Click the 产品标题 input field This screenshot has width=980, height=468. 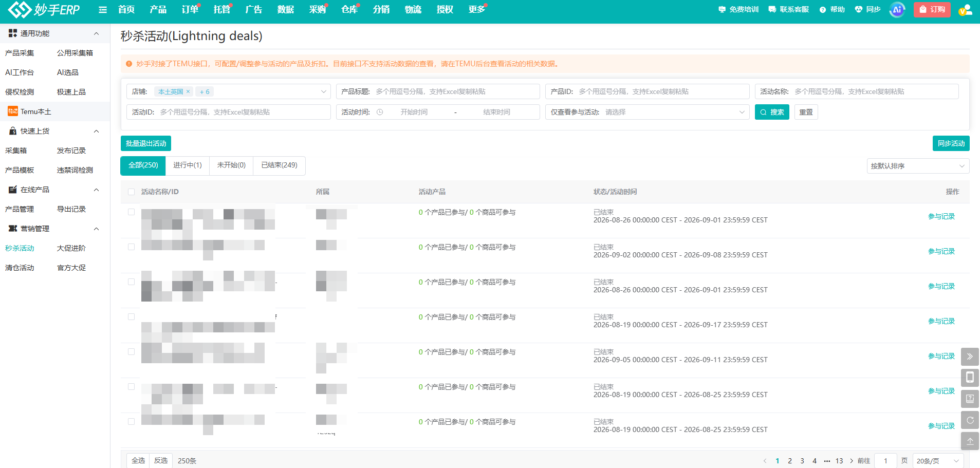coord(438,91)
